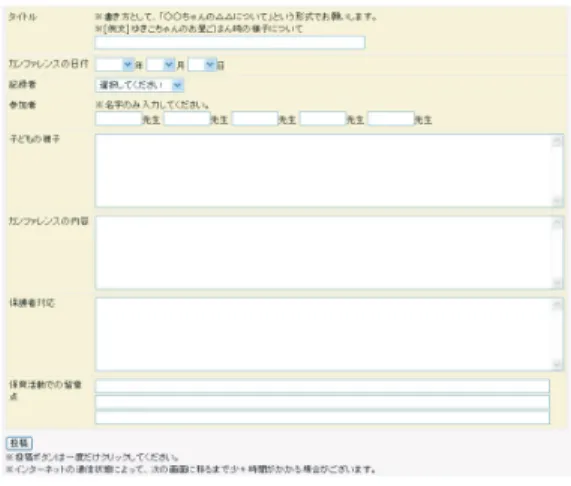The image size is (571, 486).
Task: Click scroll-up arrow in カンファレンスの内容 text area
Action: (557, 223)
